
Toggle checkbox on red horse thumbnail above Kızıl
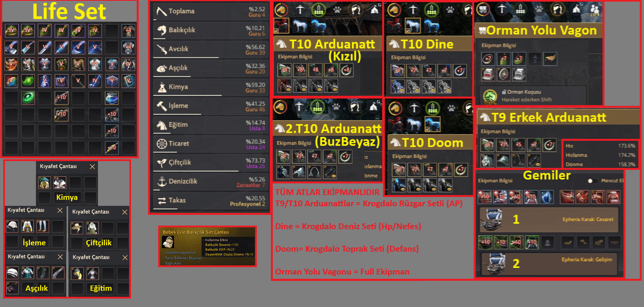point(276,31)
